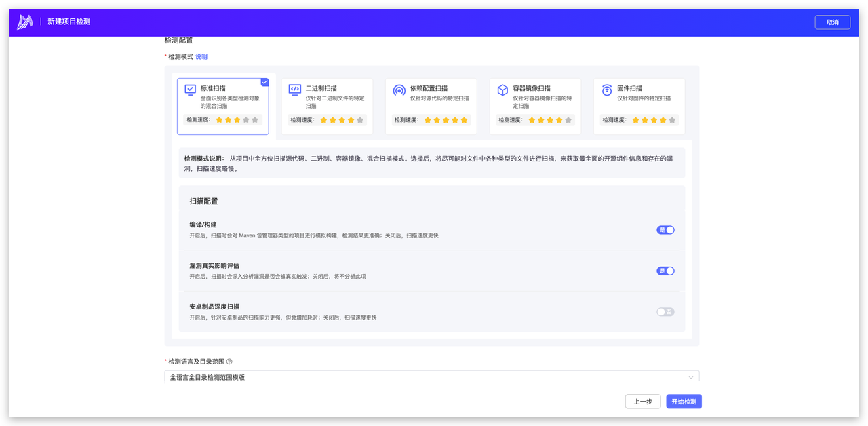Select the 容器镜像扫描 cube icon

click(502, 90)
